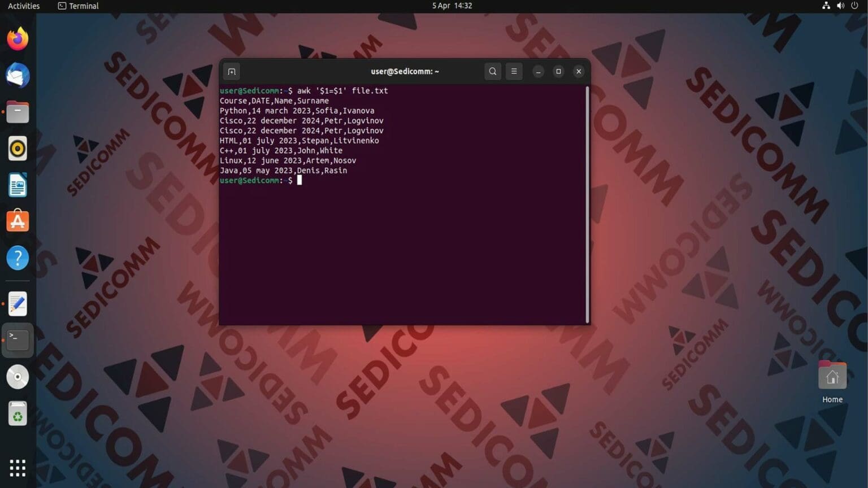Open system menu via volume icon
Screen dimensions: 868x488
click(840, 6)
